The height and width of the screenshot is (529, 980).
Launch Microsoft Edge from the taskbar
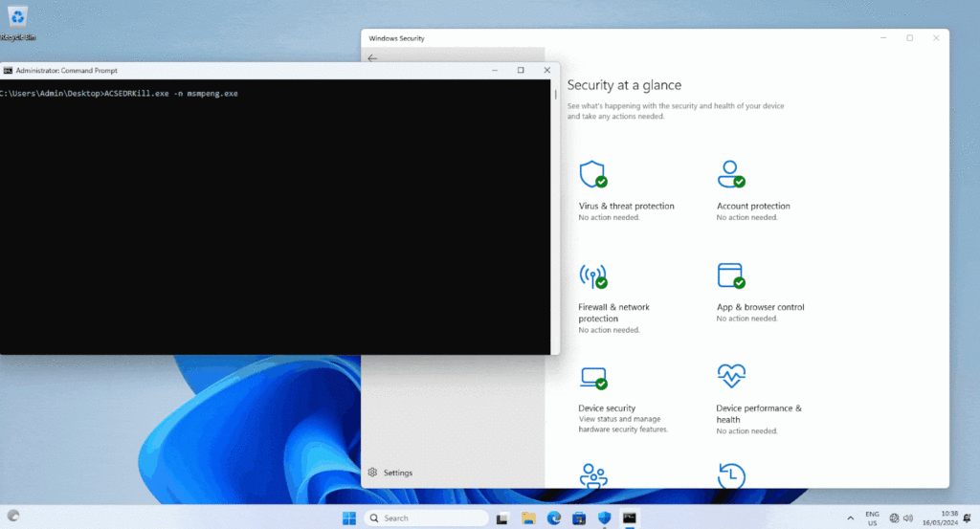coord(553,518)
